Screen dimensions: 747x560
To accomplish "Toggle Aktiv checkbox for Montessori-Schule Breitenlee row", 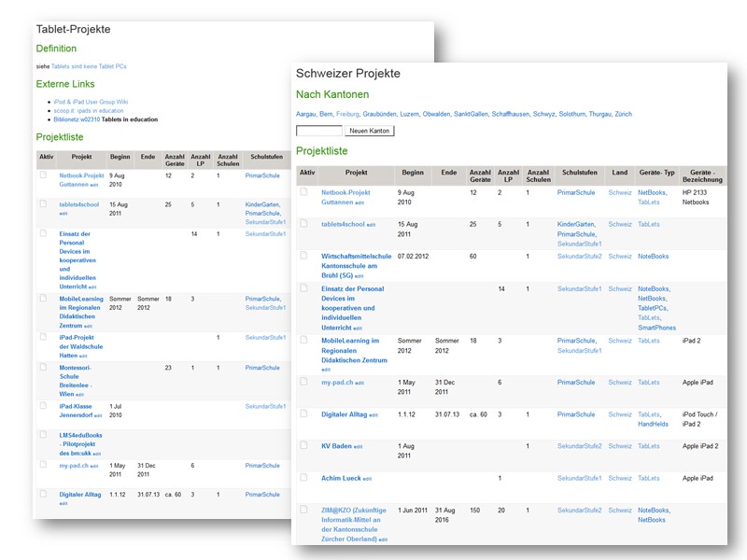I will pyautogui.click(x=43, y=367).
